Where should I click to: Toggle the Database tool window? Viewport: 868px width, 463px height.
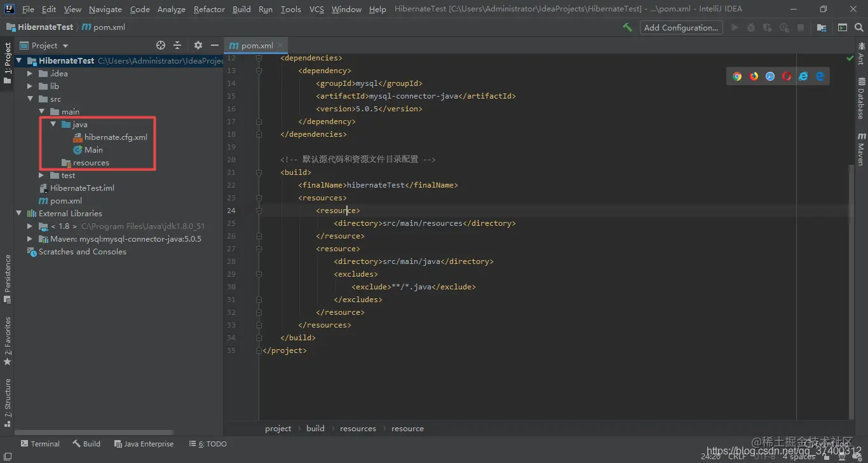861,98
